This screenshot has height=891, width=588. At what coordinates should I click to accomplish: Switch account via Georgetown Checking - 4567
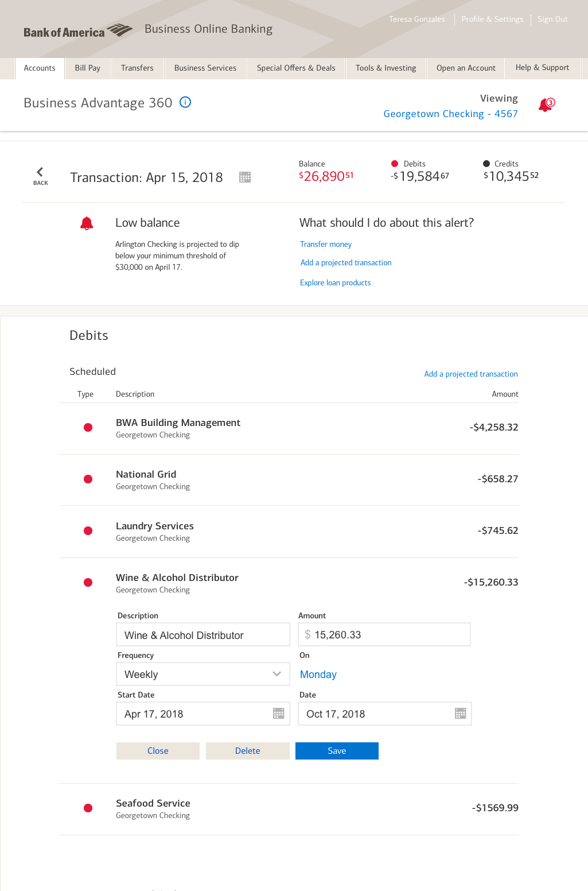(450, 114)
